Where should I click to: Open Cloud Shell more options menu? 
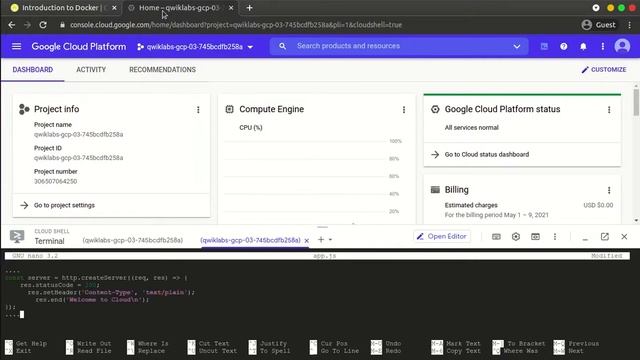pos(555,237)
